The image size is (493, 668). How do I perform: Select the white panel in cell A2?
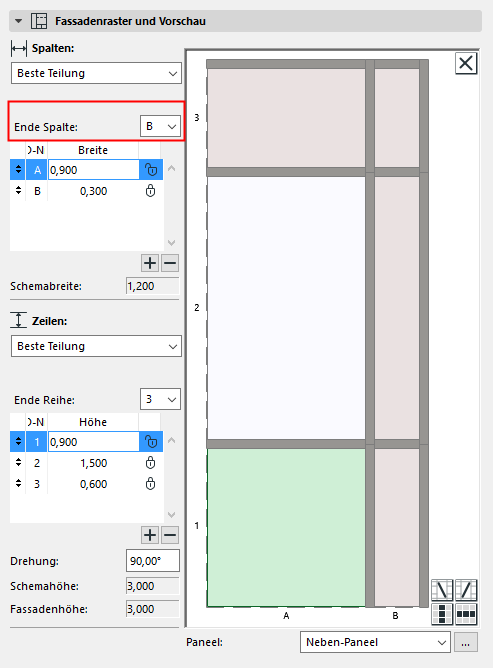coord(286,308)
